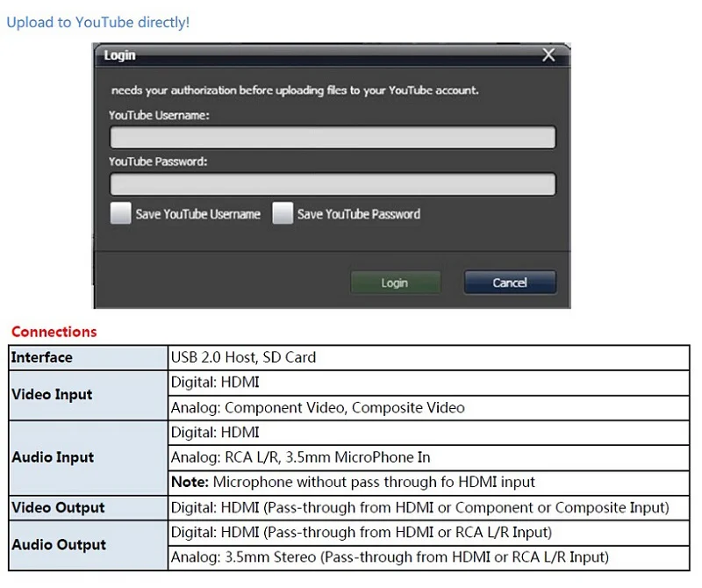The height and width of the screenshot is (588, 702).
Task: Click the YouTube Username input field
Action: click(x=333, y=138)
